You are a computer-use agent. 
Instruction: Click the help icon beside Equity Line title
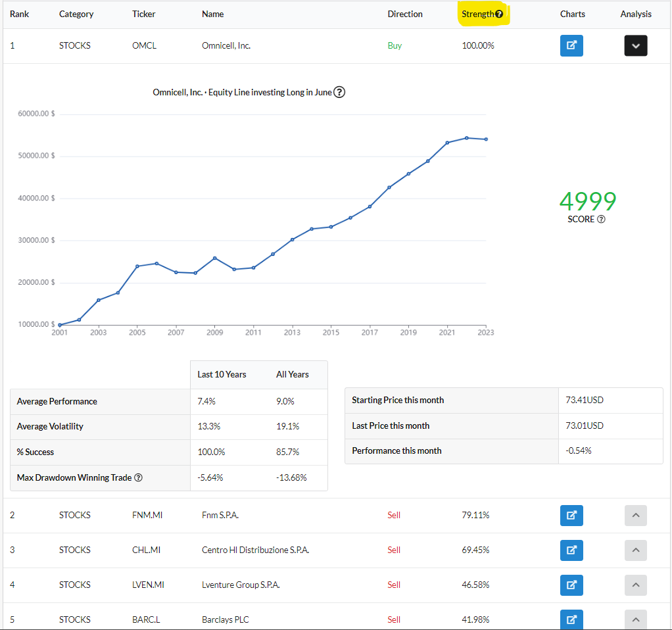coord(339,92)
